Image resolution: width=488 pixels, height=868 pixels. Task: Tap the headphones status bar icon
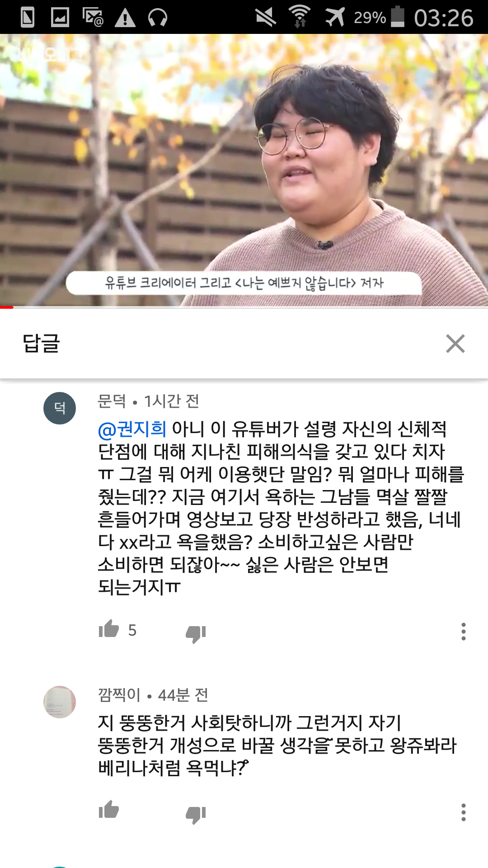[x=158, y=18]
